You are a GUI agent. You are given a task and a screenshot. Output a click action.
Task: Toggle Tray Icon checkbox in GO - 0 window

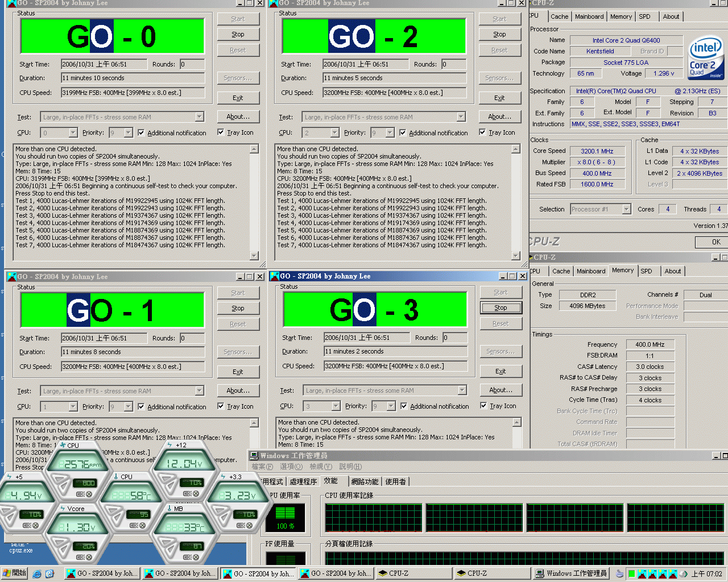coord(221,132)
